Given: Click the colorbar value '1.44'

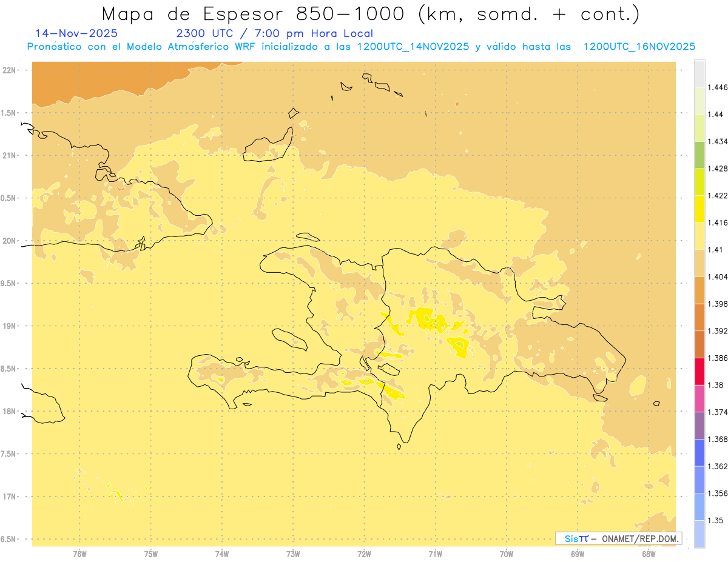Looking at the screenshot, I should coord(715,115).
